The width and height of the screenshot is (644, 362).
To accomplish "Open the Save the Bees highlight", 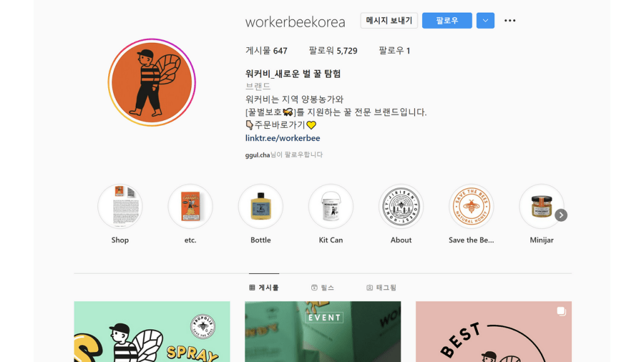I will click(x=471, y=206).
